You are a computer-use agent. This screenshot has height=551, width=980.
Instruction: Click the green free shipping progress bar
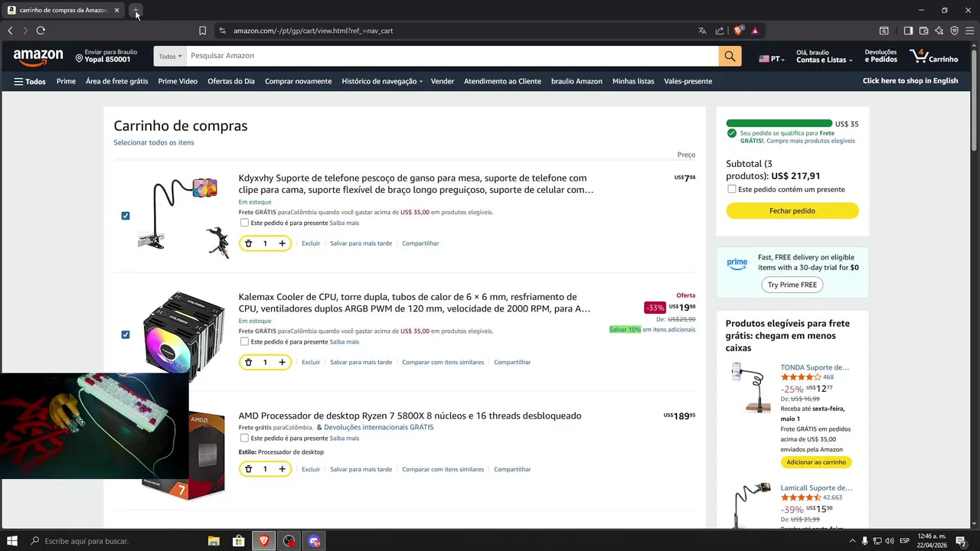[779, 123]
